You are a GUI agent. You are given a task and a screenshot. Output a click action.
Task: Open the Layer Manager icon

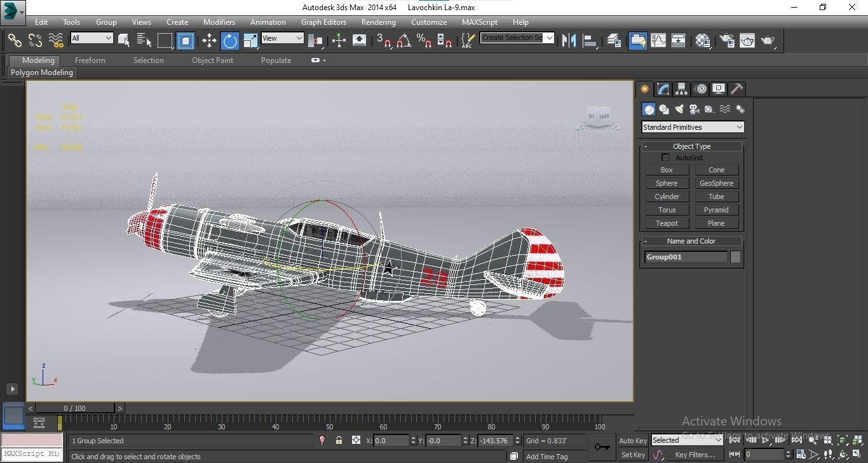coord(614,41)
